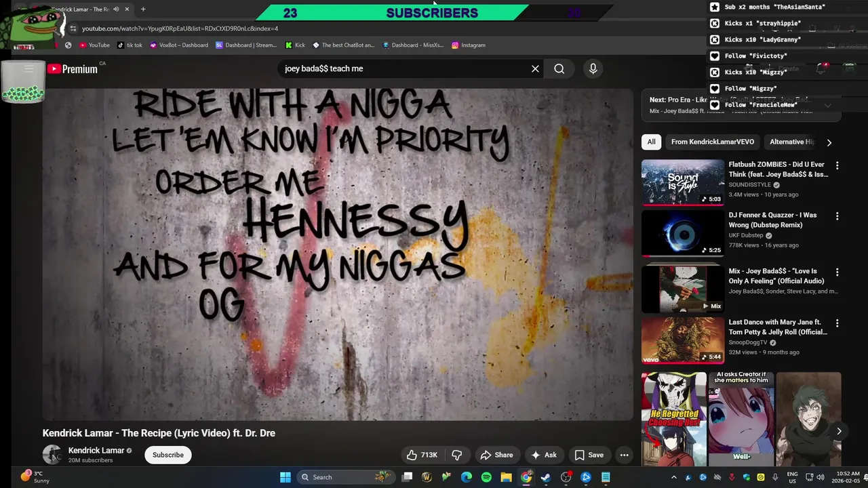The width and height of the screenshot is (868, 488).
Task: Open Spotify from the taskbar
Action: [486, 477]
